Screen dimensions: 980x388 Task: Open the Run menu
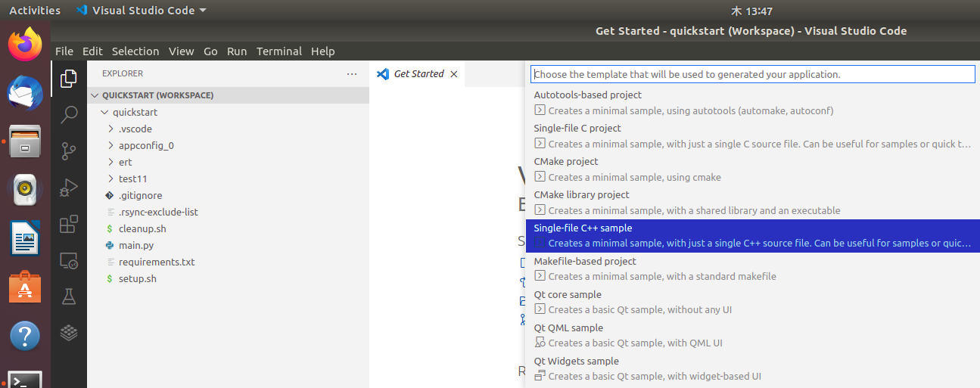(237, 51)
